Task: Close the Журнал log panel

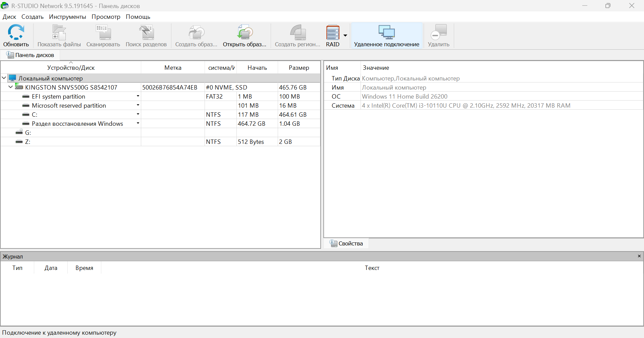Action: coord(639,256)
